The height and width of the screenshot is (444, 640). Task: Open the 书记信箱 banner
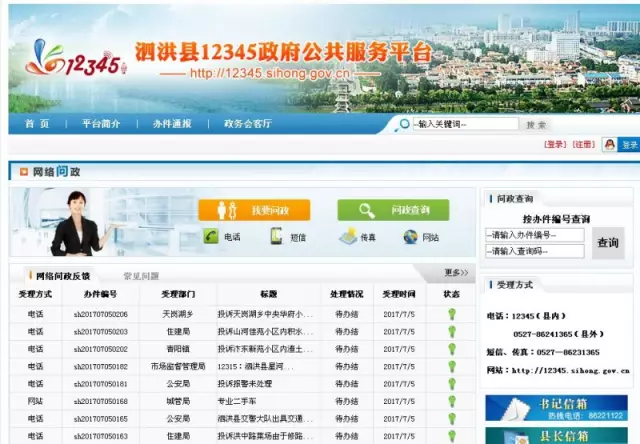pyautogui.click(x=556, y=409)
